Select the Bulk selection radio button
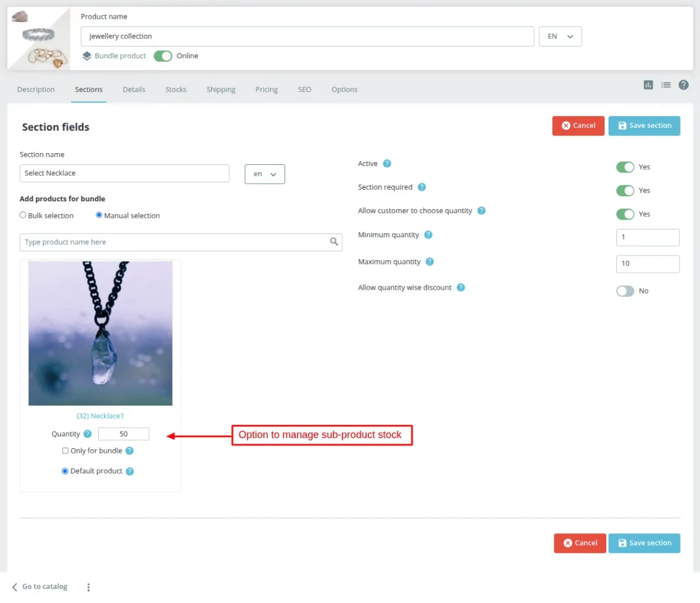Image resolution: width=700 pixels, height=603 pixels. click(x=22, y=215)
